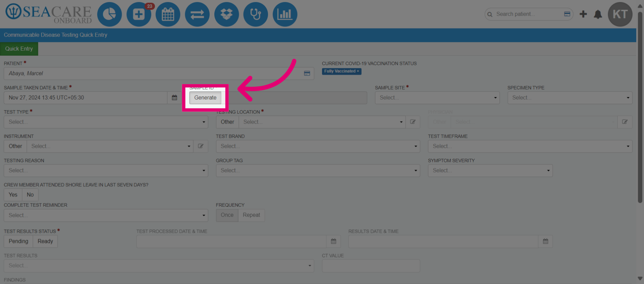Screen dimensions: 644x284
Task: Click the Fully Vaccinated status badge
Action: [x=342, y=71]
